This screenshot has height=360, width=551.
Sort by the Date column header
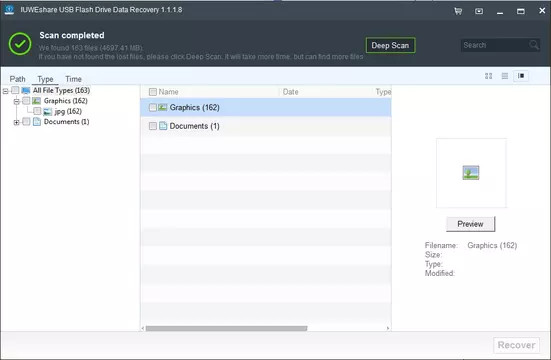291,92
